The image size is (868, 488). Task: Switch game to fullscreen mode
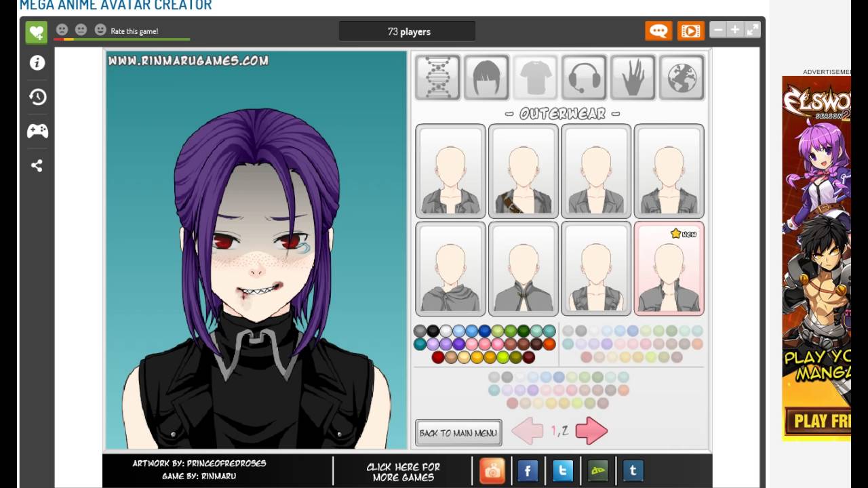[752, 30]
